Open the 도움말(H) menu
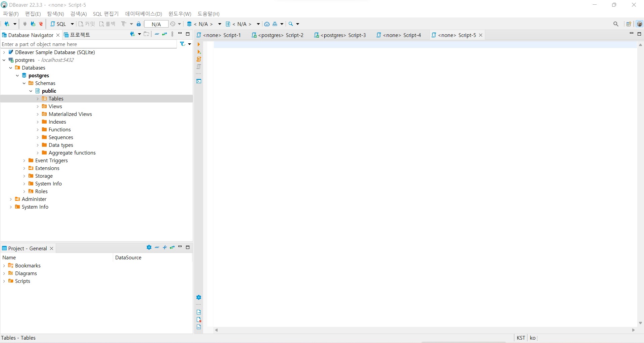Image resolution: width=644 pixels, height=343 pixels. [x=208, y=14]
